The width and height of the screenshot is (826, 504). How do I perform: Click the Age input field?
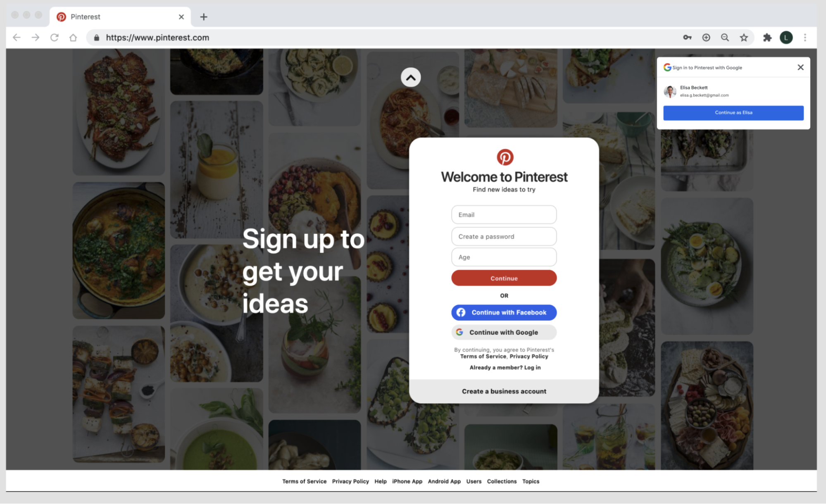click(x=503, y=257)
